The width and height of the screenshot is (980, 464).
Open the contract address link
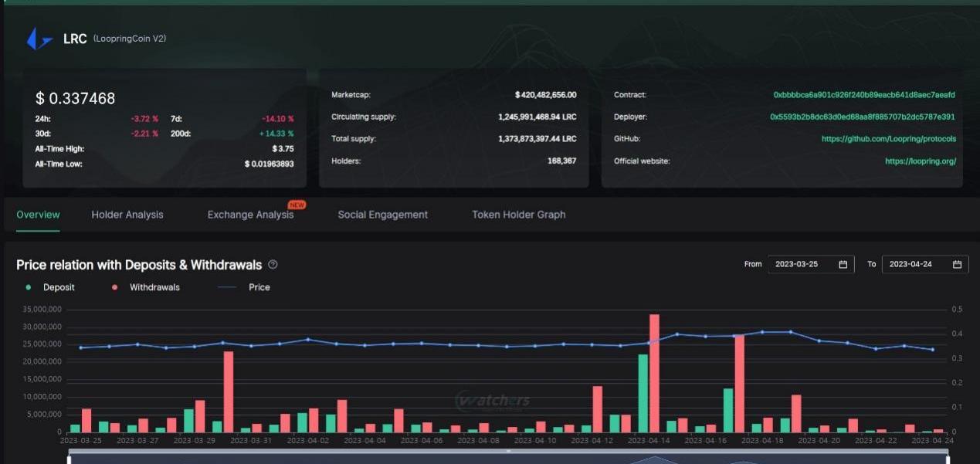click(864, 95)
